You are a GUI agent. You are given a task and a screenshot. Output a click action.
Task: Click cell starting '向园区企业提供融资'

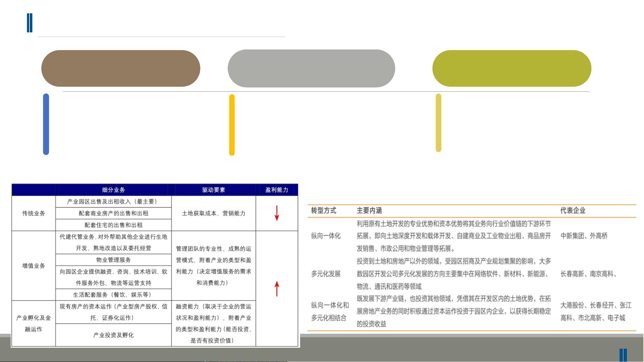click(114, 277)
